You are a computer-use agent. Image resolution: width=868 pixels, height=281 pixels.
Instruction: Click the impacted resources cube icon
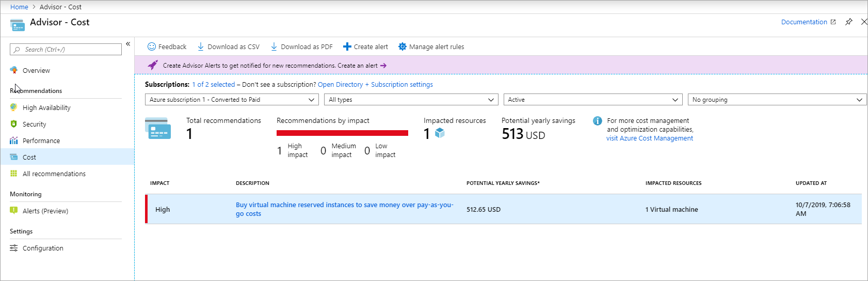[440, 133]
